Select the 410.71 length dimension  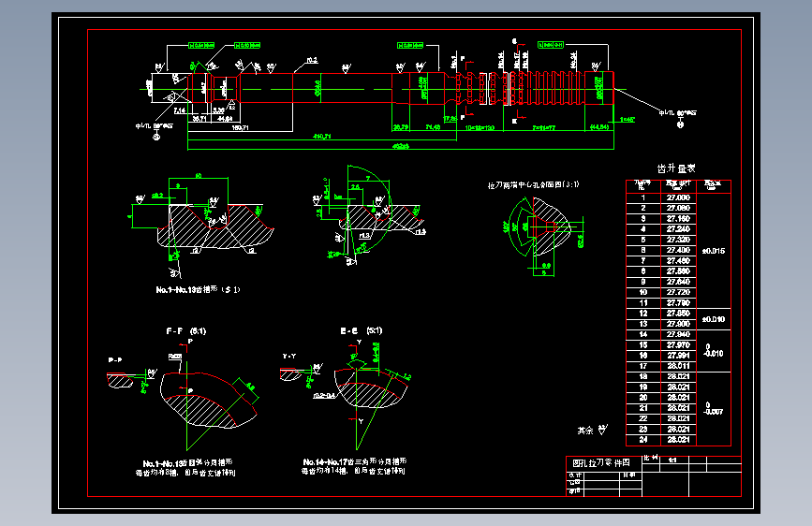pos(321,136)
